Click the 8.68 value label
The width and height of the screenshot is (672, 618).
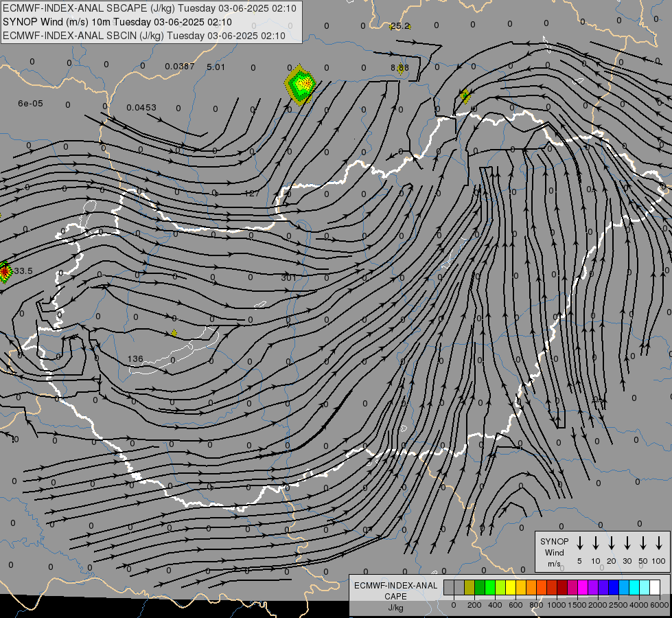point(400,68)
